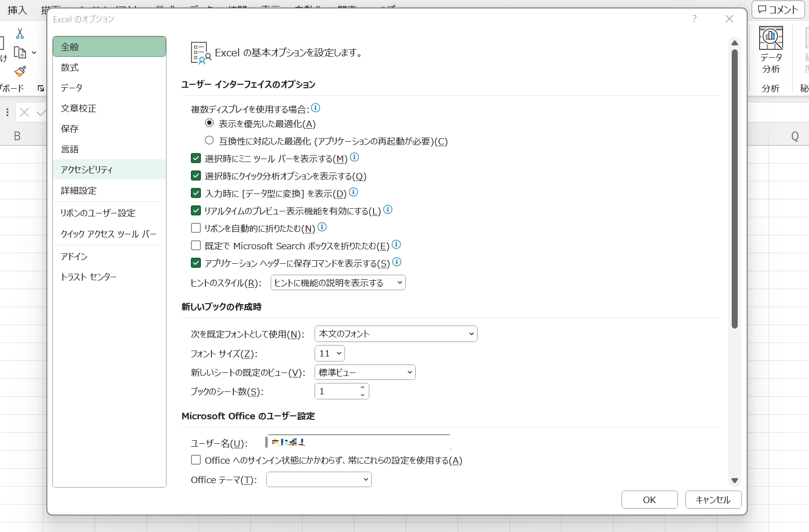This screenshot has width=809, height=532.
Task: Click info icon beside ミニ ツール バー option
Action: click(x=354, y=158)
